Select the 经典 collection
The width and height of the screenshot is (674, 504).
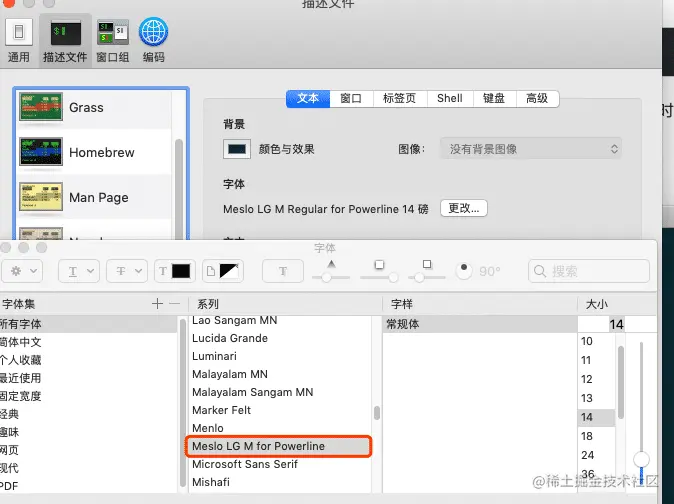click(88, 414)
